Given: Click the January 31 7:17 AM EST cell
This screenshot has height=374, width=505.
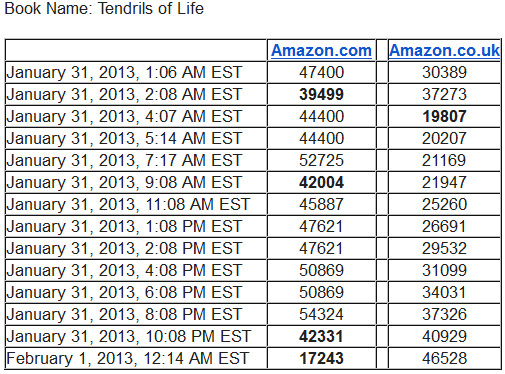Looking at the screenshot, I should [x=136, y=160].
